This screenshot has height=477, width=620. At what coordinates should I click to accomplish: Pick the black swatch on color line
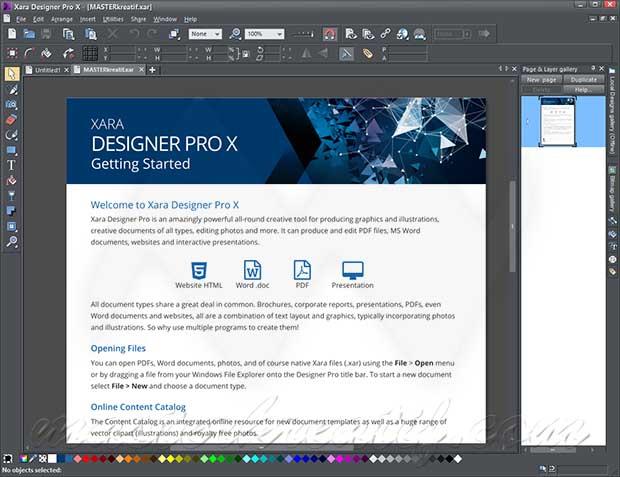pyautogui.click(x=449, y=459)
